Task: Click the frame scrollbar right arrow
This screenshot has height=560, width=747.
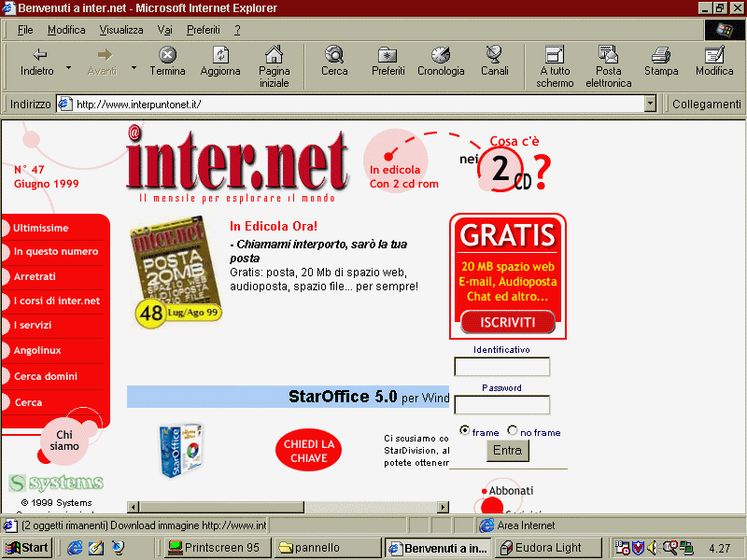Action: point(444,507)
